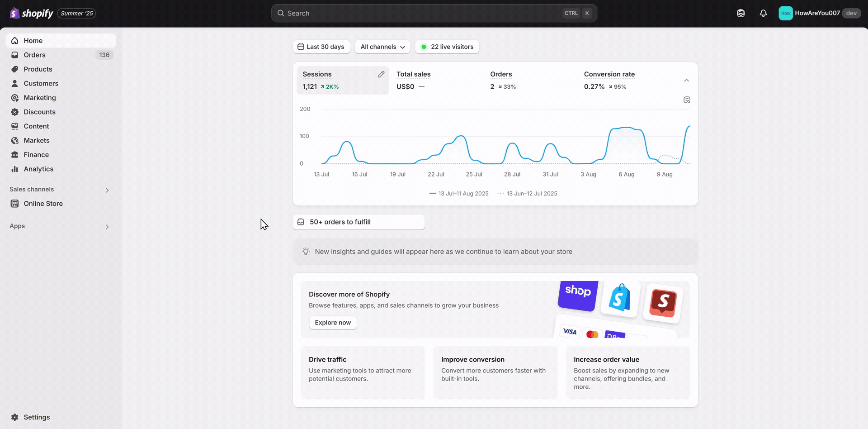This screenshot has height=429, width=868.
Task: Select Marketing in sidebar
Action: coord(61,98)
